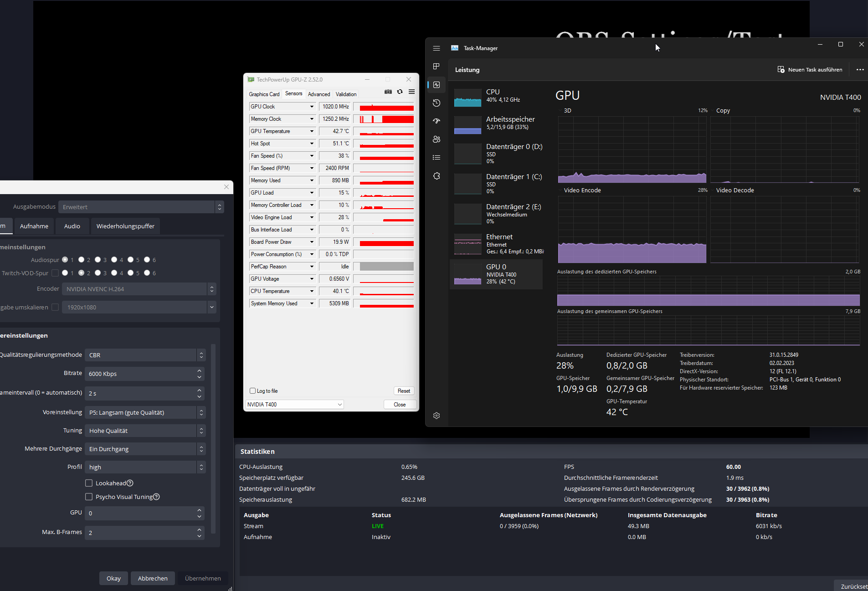Click the Reset button in GPU-Z
868x591 pixels.
[404, 391]
